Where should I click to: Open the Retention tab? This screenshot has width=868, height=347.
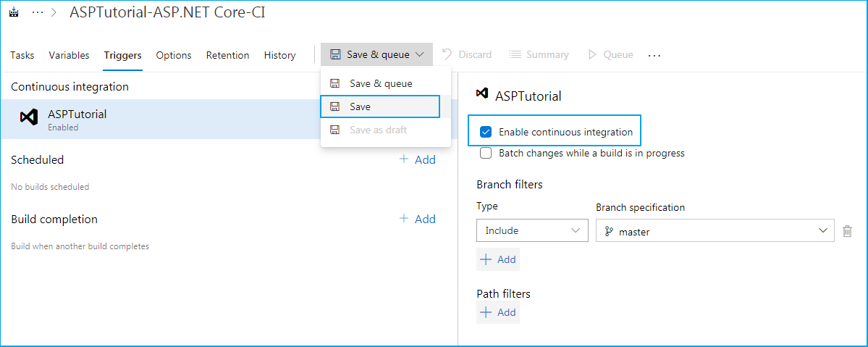pyautogui.click(x=227, y=55)
